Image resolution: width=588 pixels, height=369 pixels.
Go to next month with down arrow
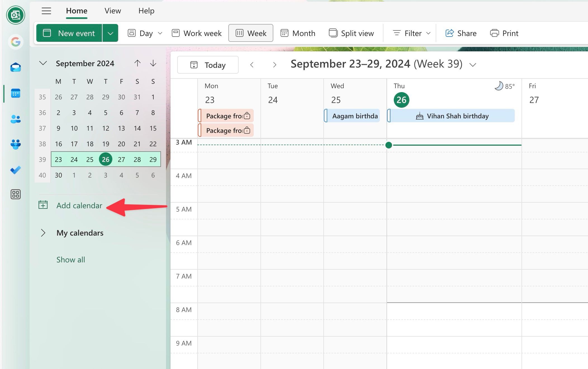pos(153,63)
